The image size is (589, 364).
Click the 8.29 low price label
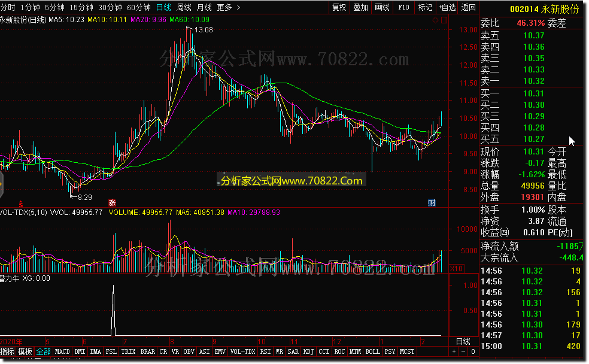tap(85, 197)
